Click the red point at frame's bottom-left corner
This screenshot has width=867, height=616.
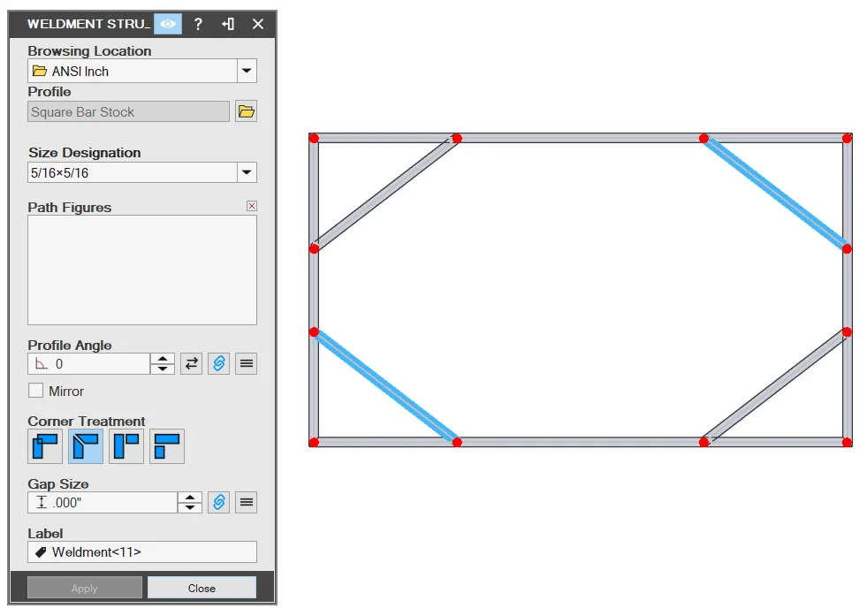314,443
